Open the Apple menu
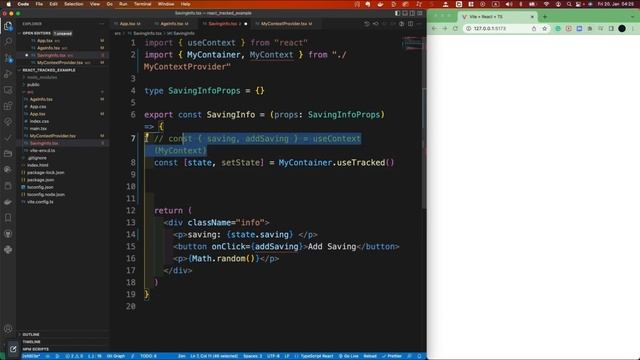The height and width of the screenshot is (360, 640). click(x=8, y=4)
